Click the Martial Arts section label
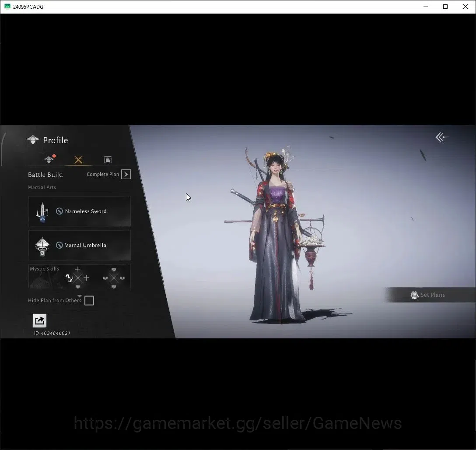 tap(42, 187)
